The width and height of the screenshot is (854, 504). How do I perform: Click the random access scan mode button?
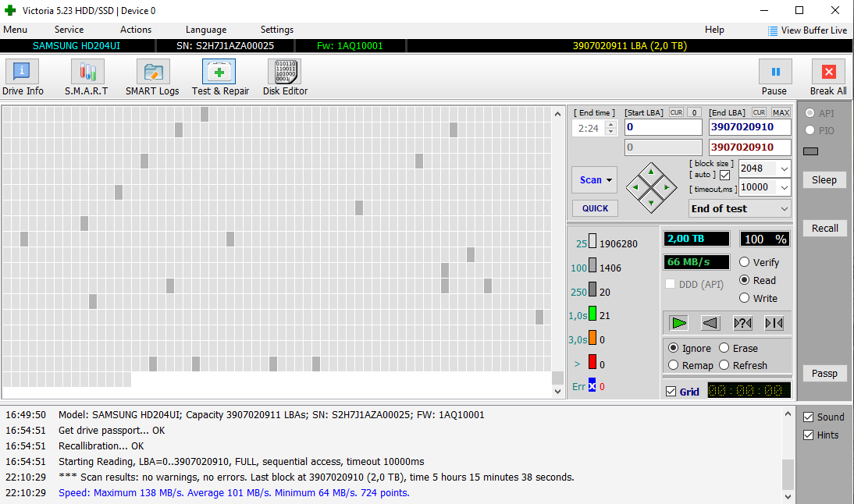coord(742,323)
